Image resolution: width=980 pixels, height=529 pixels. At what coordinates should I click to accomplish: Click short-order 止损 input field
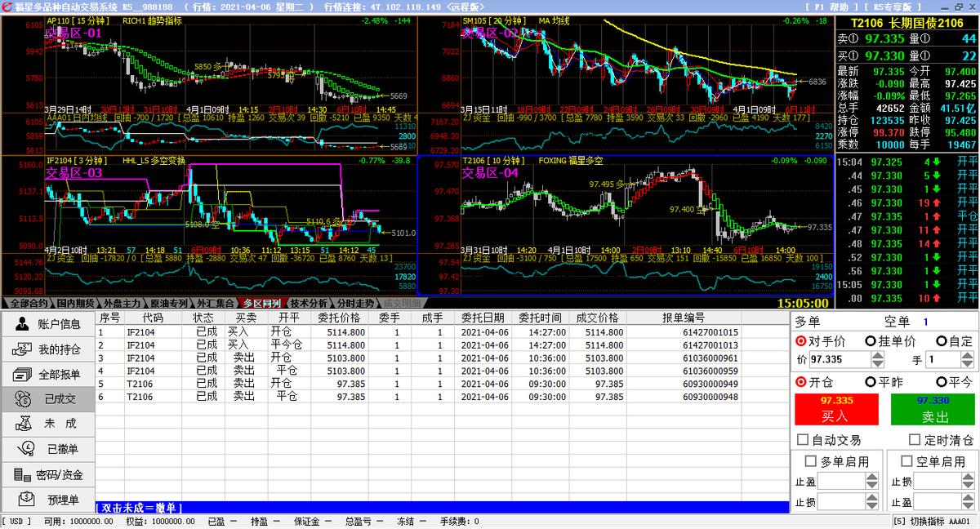coord(938,481)
